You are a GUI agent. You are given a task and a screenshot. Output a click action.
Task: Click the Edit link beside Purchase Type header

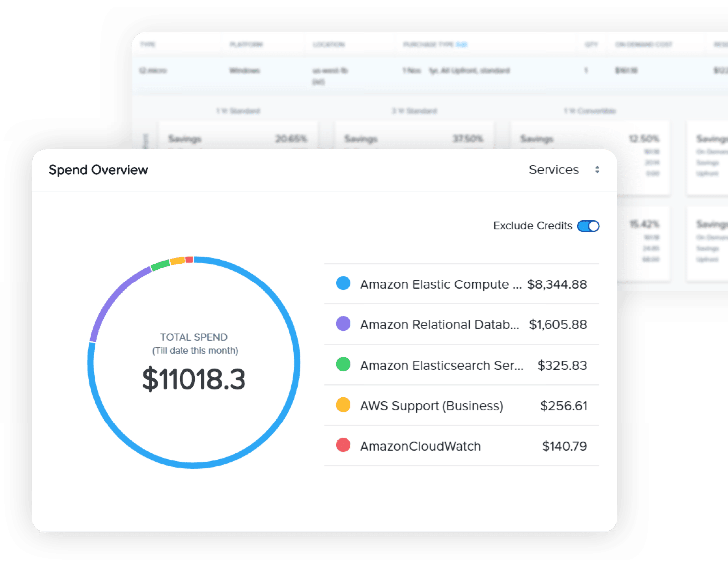click(461, 45)
